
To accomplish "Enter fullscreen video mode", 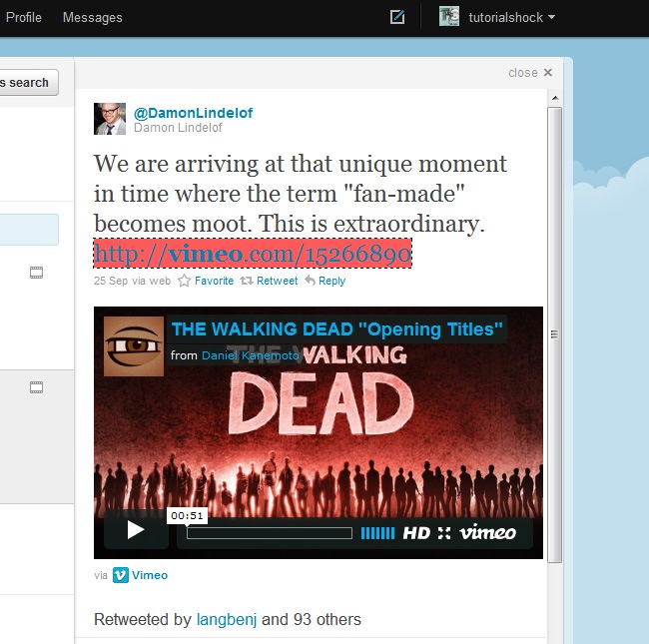I will tap(444, 533).
